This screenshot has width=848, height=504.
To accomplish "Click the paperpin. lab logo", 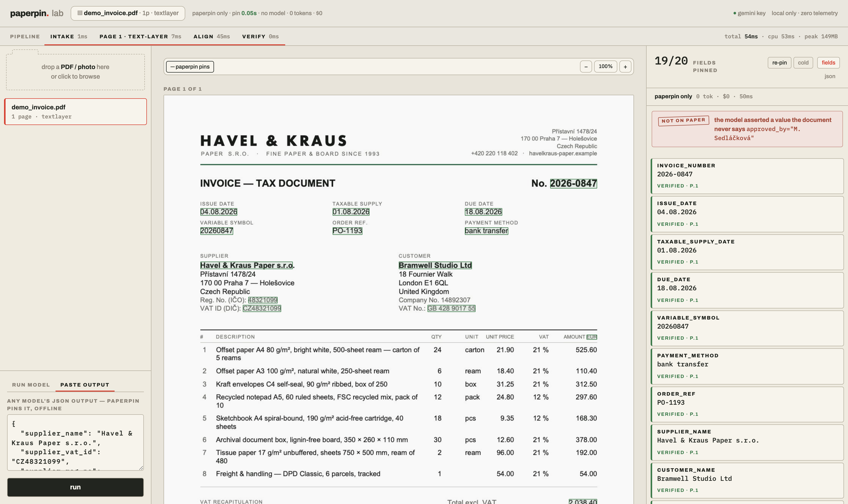I will [37, 13].
